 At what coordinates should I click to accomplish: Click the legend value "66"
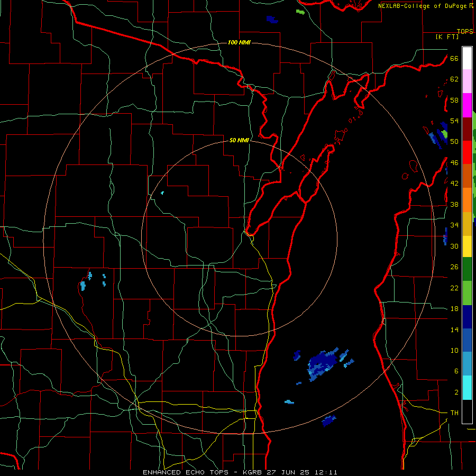pos(454,58)
